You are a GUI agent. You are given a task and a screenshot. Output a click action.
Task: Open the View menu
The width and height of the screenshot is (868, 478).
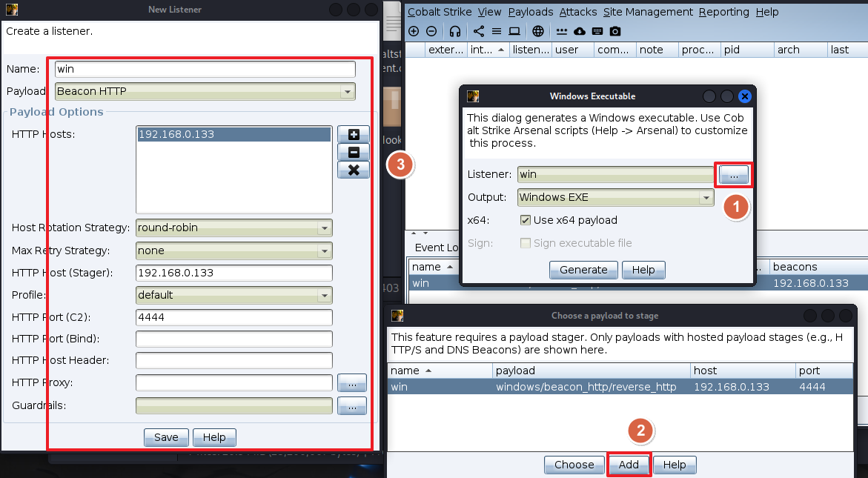[489, 12]
